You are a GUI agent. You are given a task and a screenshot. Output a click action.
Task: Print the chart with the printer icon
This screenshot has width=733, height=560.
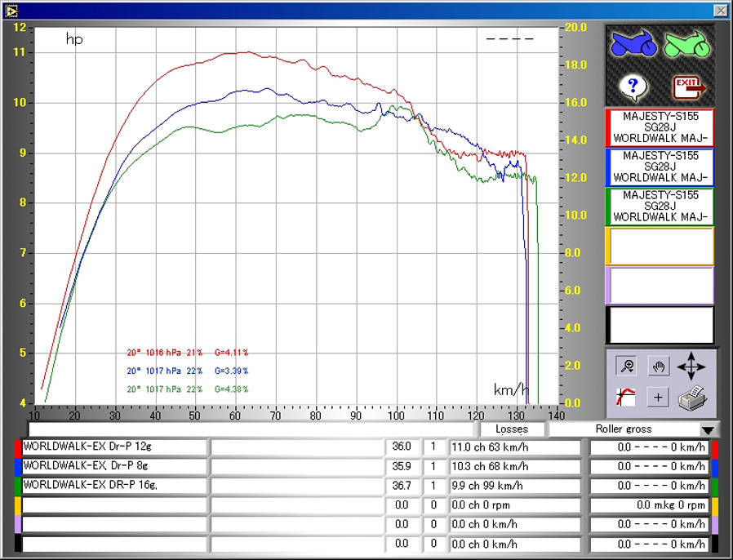pos(693,398)
